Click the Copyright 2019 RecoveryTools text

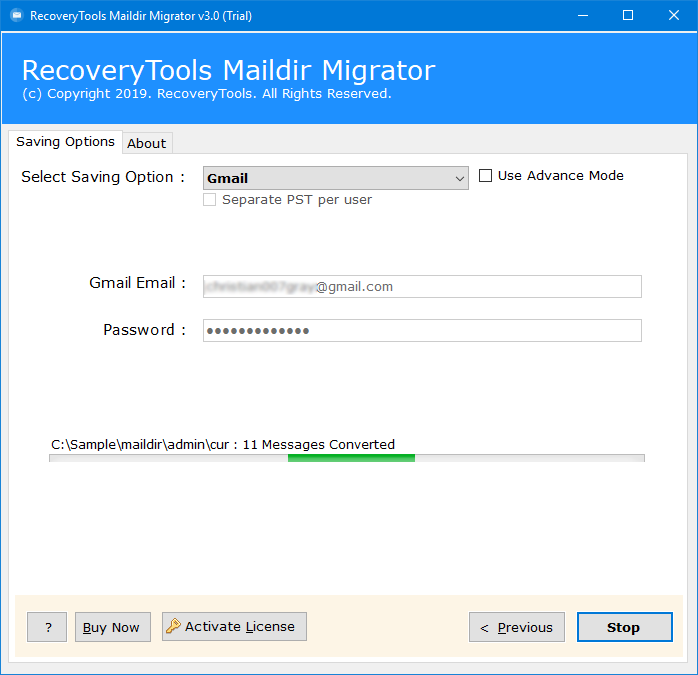click(x=207, y=94)
